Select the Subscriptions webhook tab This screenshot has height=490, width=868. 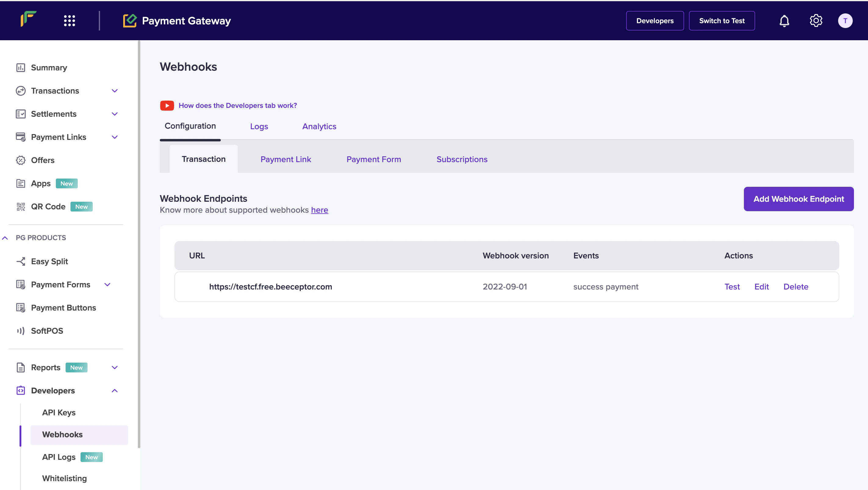click(462, 159)
